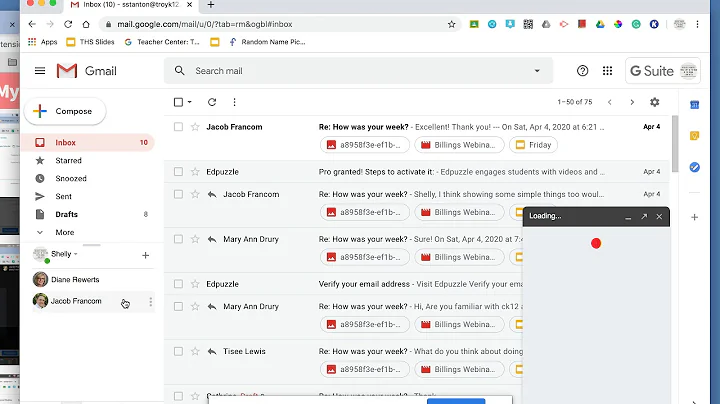Expand search options dropdown arrow
720x404 pixels.
(x=537, y=71)
